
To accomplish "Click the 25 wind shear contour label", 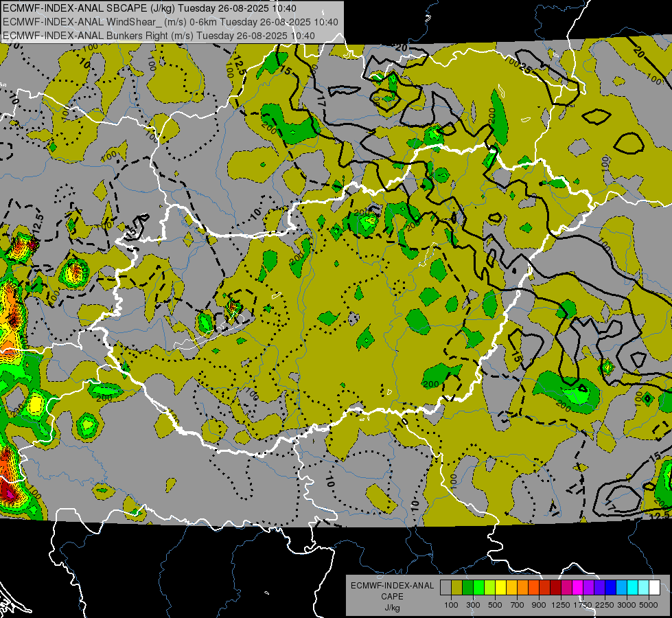I will tap(525, 67).
